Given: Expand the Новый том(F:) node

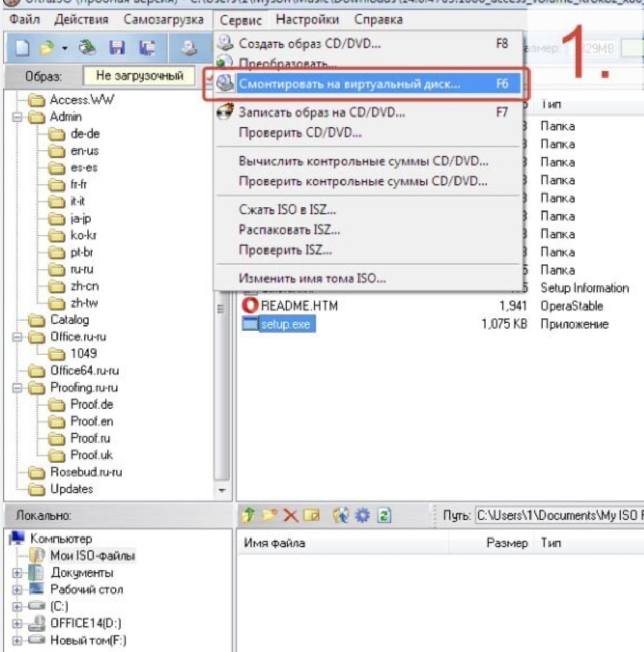Looking at the screenshot, I should 17,640.
